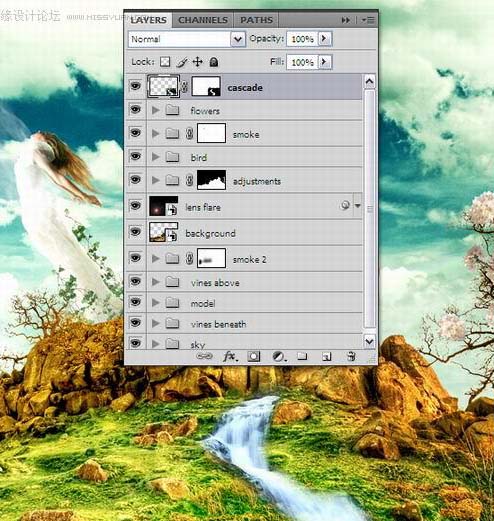Delete layer with trash icon
Image resolution: width=494 pixels, height=521 pixels.
[x=350, y=356]
